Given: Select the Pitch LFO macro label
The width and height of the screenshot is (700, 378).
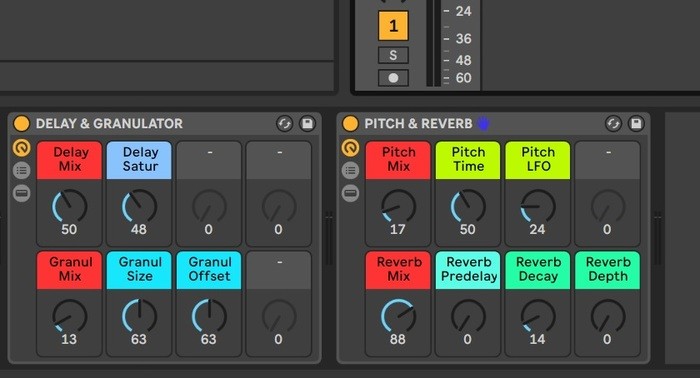Looking at the screenshot, I should (x=538, y=160).
